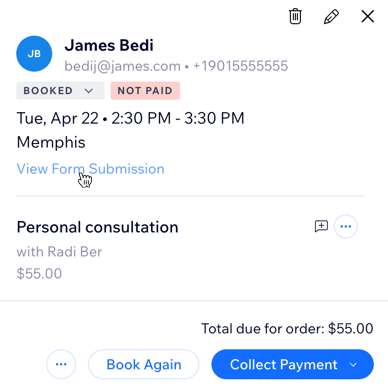
Task: Edit the booking using the pencil icon
Action: [x=331, y=17]
